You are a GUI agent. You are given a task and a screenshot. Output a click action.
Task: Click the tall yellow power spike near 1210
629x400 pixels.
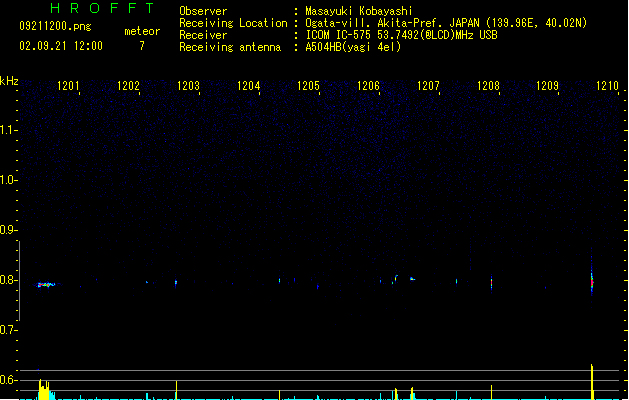click(592, 382)
